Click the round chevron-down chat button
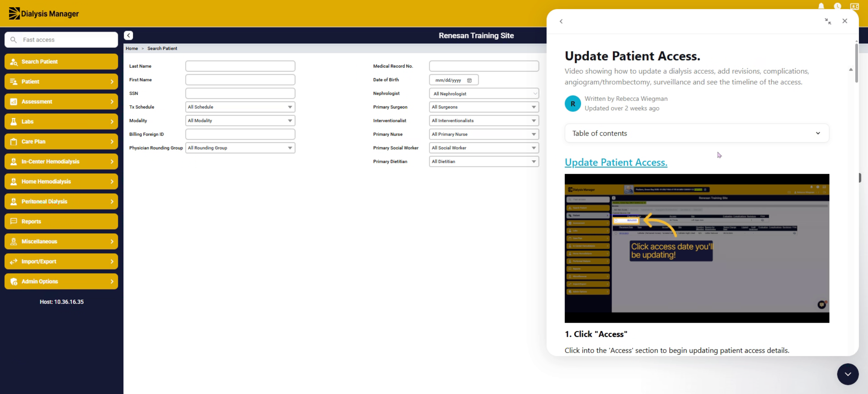 [848, 374]
